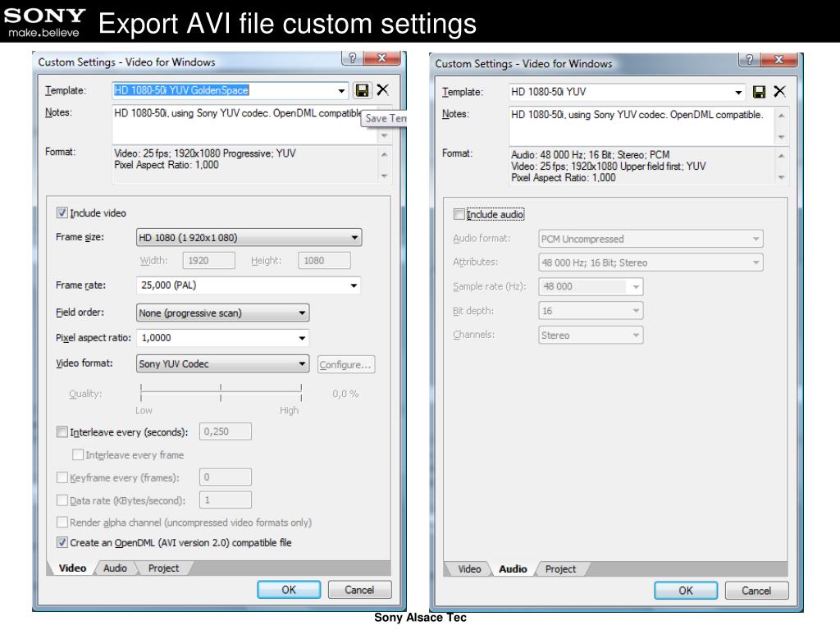Click Data rate field showing 1
The width and height of the screenshot is (840, 630).
[x=225, y=500]
